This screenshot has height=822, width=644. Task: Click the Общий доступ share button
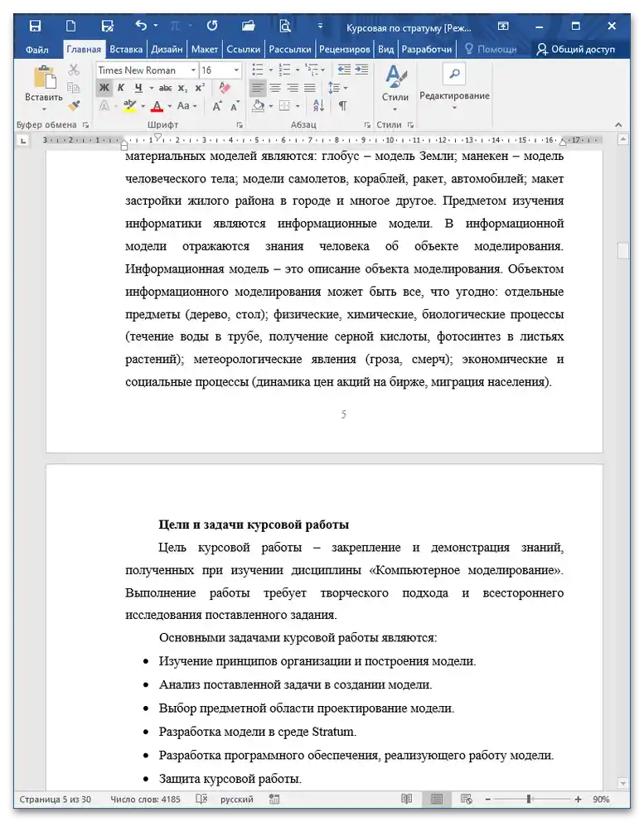coord(575,49)
